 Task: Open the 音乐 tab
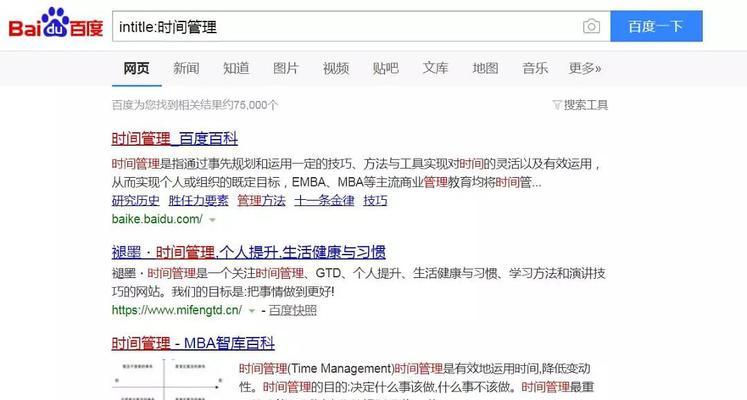pos(535,69)
